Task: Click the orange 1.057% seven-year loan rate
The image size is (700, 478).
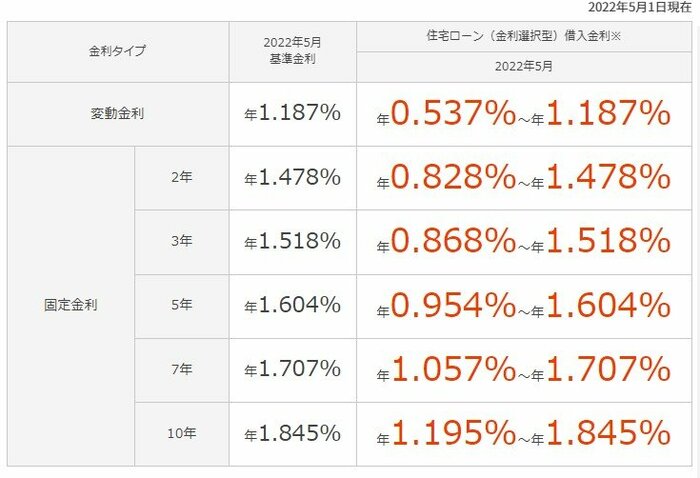Action: tap(451, 370)
